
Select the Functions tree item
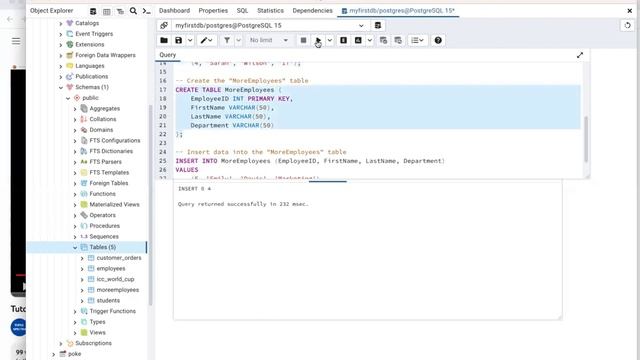click(102, 194)
